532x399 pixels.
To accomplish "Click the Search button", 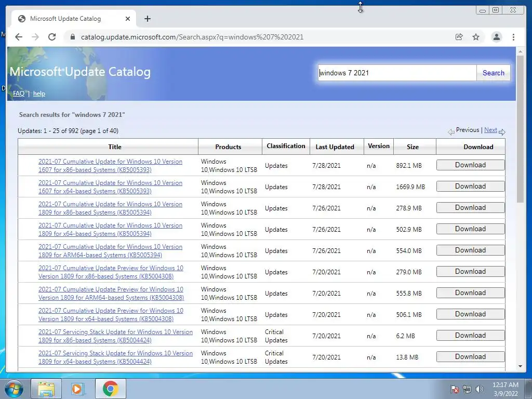I will click(x=494, y=73).
